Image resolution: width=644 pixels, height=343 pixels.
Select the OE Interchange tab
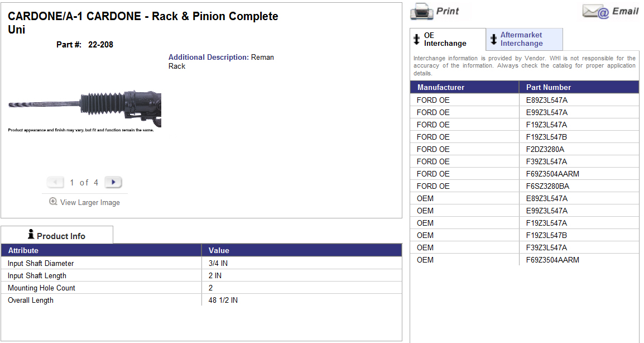tap(445, 39)
